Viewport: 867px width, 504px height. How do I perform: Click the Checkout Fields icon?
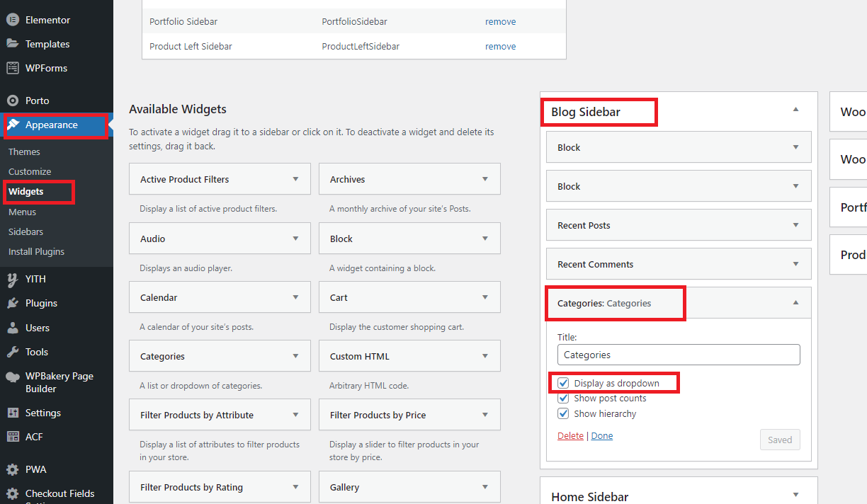click(13, 493)
